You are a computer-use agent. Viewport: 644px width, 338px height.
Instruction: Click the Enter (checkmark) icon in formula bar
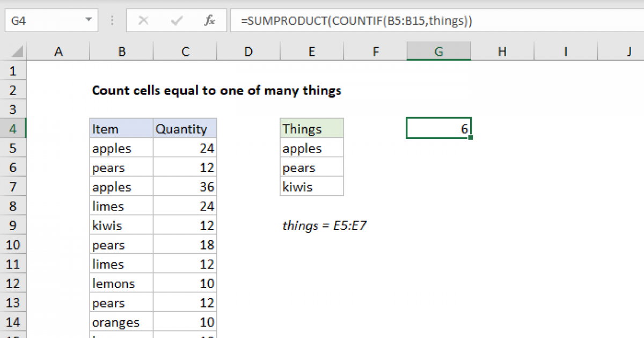click(176, 20)
